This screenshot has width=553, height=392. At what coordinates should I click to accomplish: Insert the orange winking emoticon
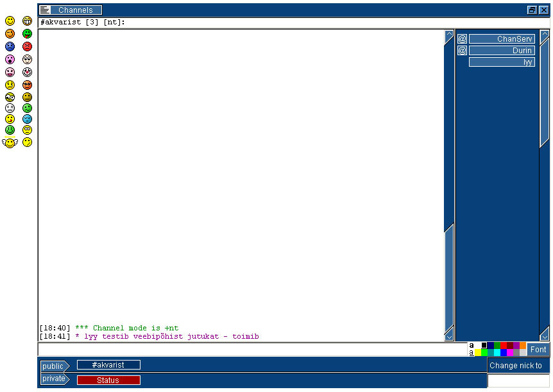(x=10, y=33)
